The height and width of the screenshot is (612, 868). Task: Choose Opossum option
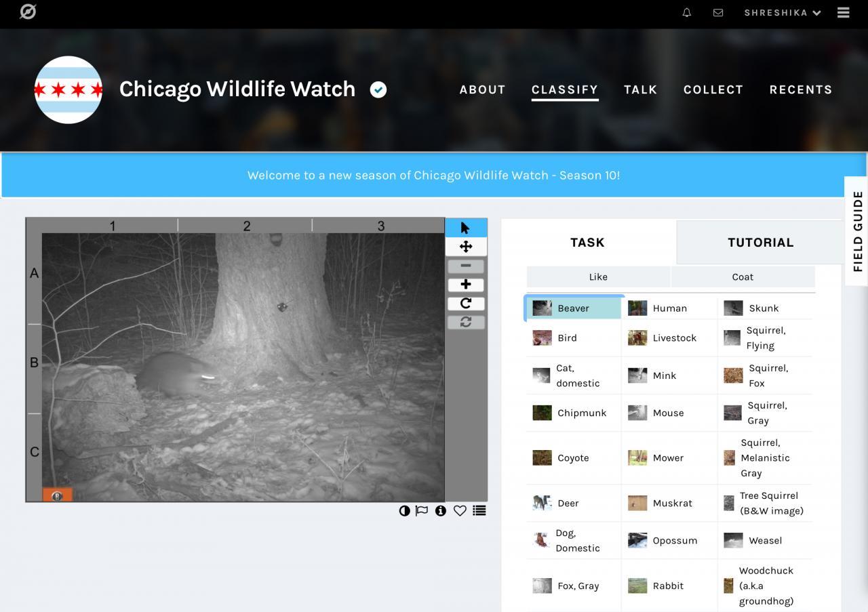click(x=669, y=540)
